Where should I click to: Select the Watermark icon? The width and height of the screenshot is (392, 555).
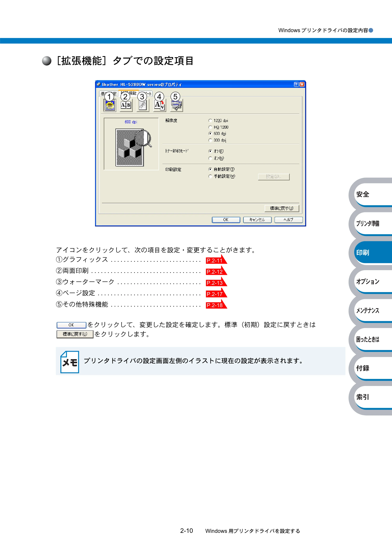tap(142, 105)
